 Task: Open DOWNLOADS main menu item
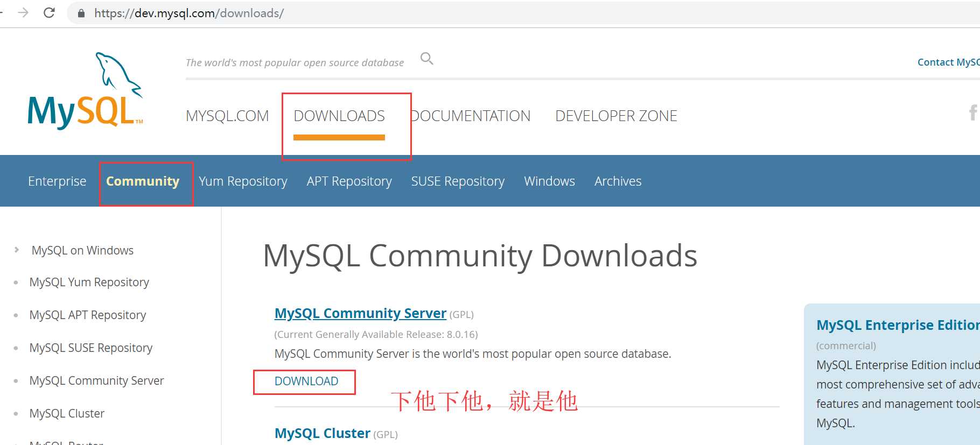coord(339,116)
